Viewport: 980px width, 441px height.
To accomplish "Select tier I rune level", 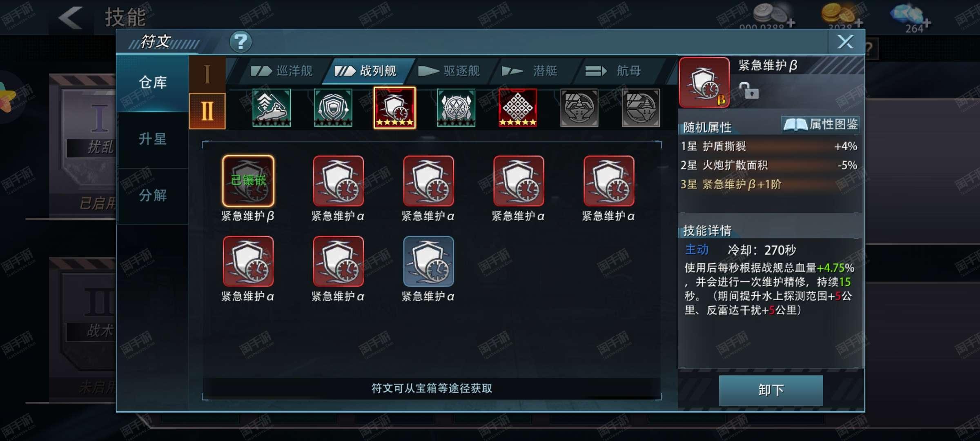I will (x=207, y=74).
